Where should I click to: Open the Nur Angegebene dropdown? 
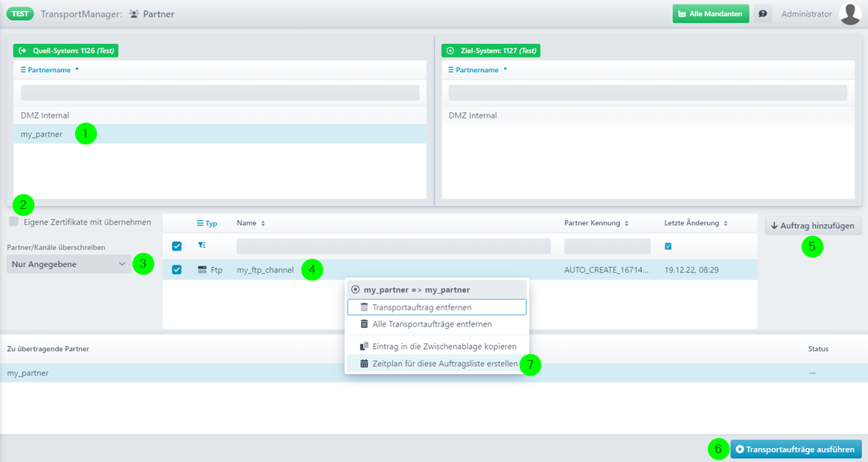[x=68, y=264]
